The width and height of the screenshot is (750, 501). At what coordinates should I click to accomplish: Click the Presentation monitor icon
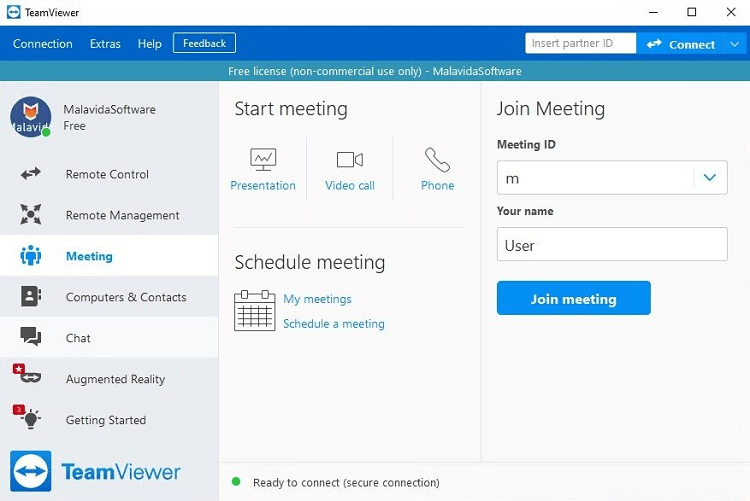pos(263,159)
